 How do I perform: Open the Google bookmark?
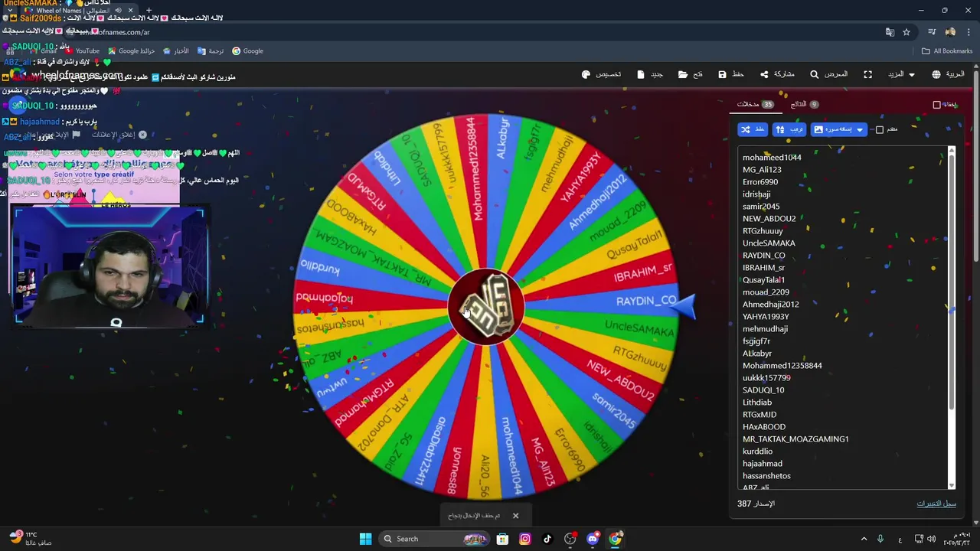coord(248,51)
